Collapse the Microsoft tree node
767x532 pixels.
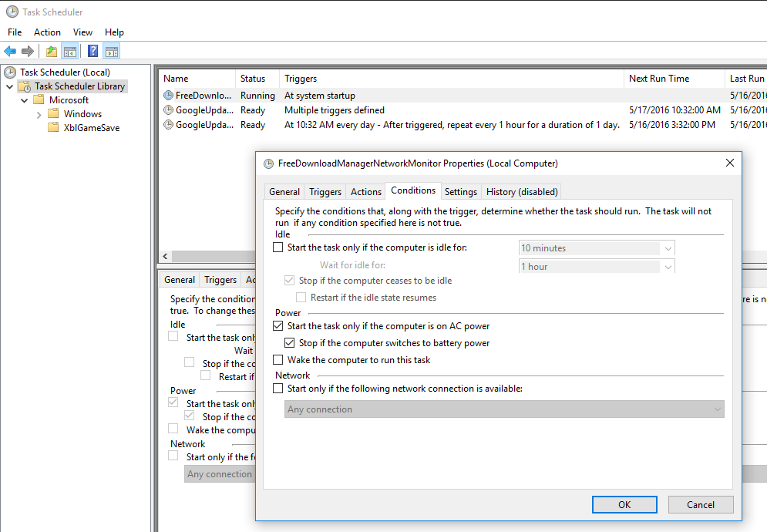[x=25, y=100]
